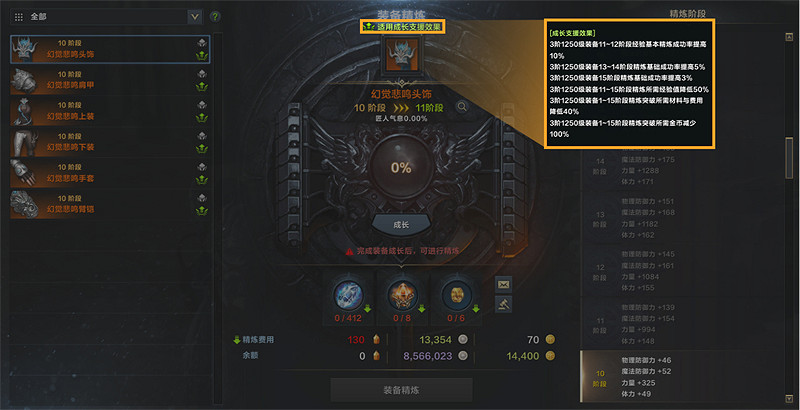Click the green question mark help icon
Viewport: 800px width, 410px height.
[x=215, y=17]
